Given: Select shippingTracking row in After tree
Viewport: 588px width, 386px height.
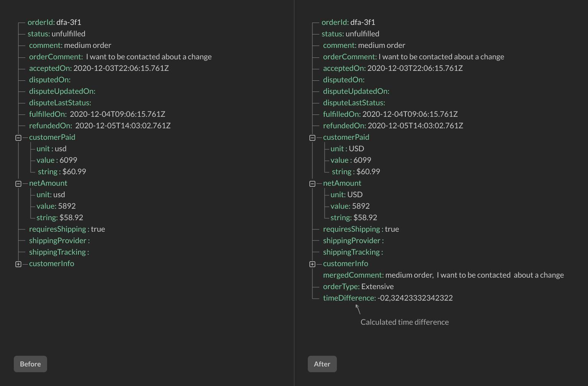Looking at the screenshot, I should pos(353,252).
